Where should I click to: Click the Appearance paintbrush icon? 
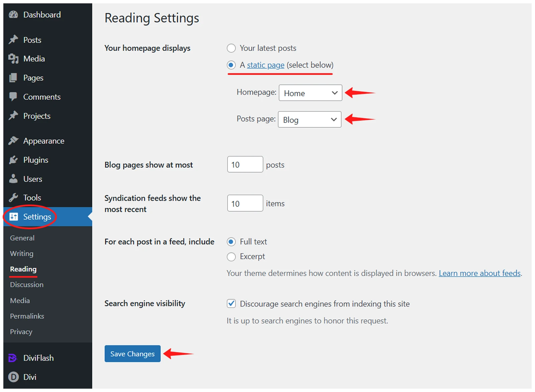point(13,141)
